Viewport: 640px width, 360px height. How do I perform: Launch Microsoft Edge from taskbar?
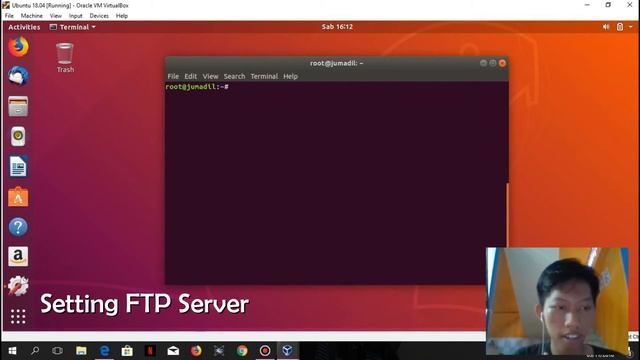[x=104, y=351]
